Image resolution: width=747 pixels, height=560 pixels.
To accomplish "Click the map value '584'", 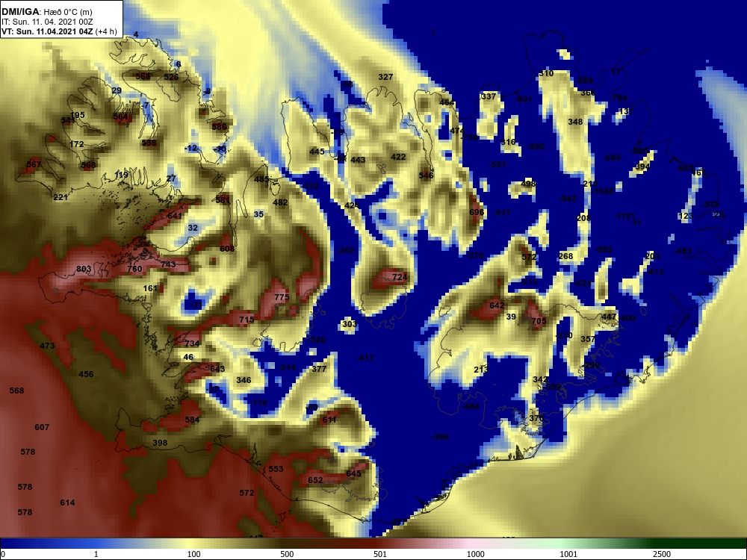I will pos(193,420).
